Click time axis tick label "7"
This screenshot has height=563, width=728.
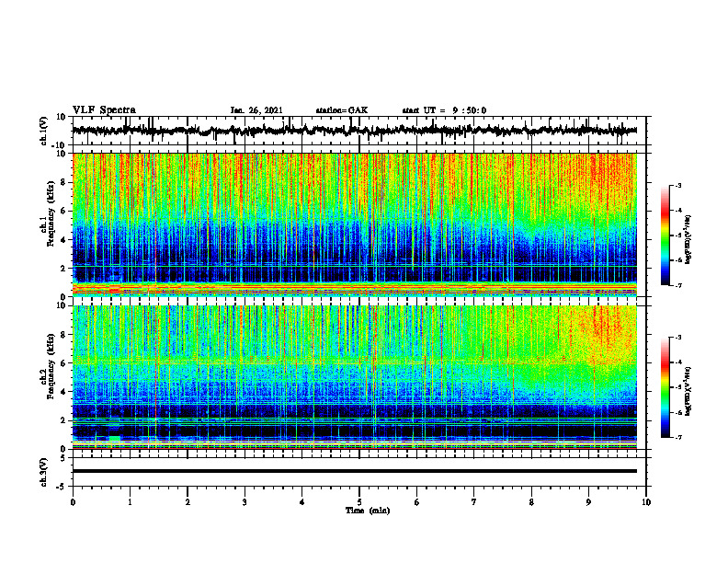pos(474,502)
